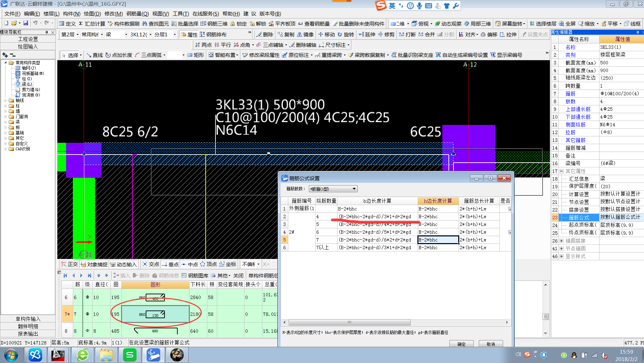Click the 镜像 mirror tool

tap(305, 34)
